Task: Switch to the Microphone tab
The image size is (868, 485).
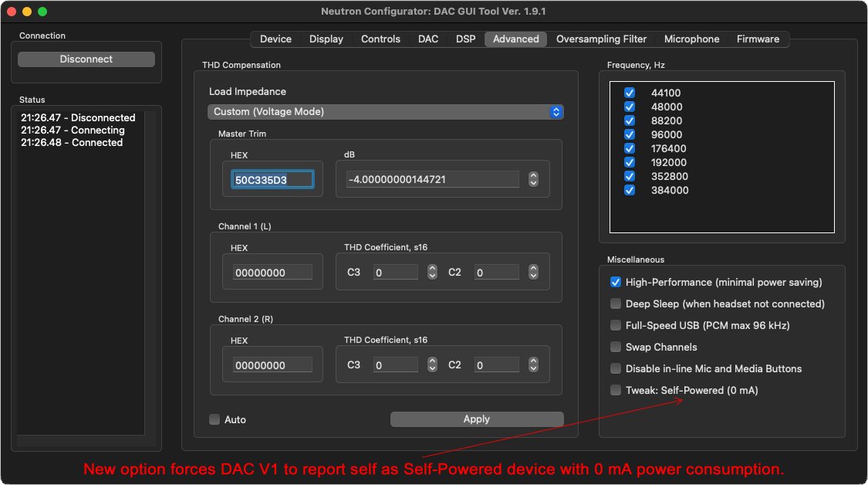Action: (691, 39)
